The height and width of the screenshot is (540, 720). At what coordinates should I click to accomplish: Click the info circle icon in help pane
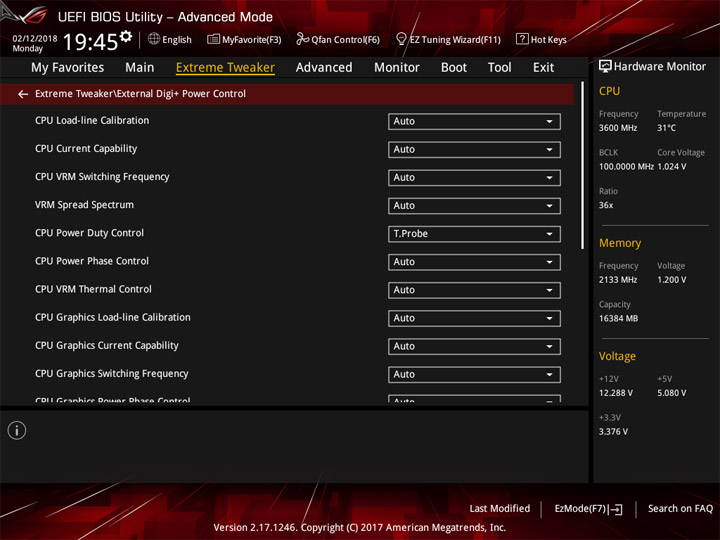click(17, 430)
